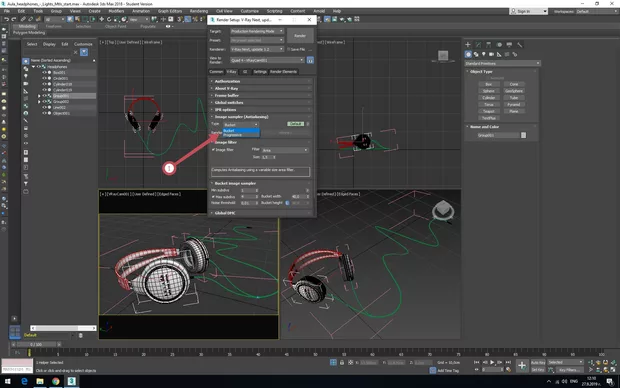Viewport: 620px width, 388px height.
Task: Open the Target rendering mode dropdown
Action: tap(257, 31)
